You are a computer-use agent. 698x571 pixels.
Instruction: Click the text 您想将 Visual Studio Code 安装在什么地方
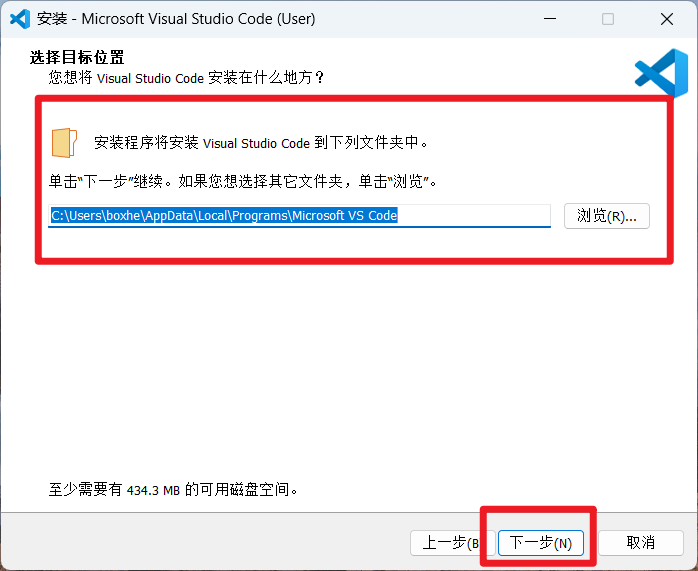(186, 78)
